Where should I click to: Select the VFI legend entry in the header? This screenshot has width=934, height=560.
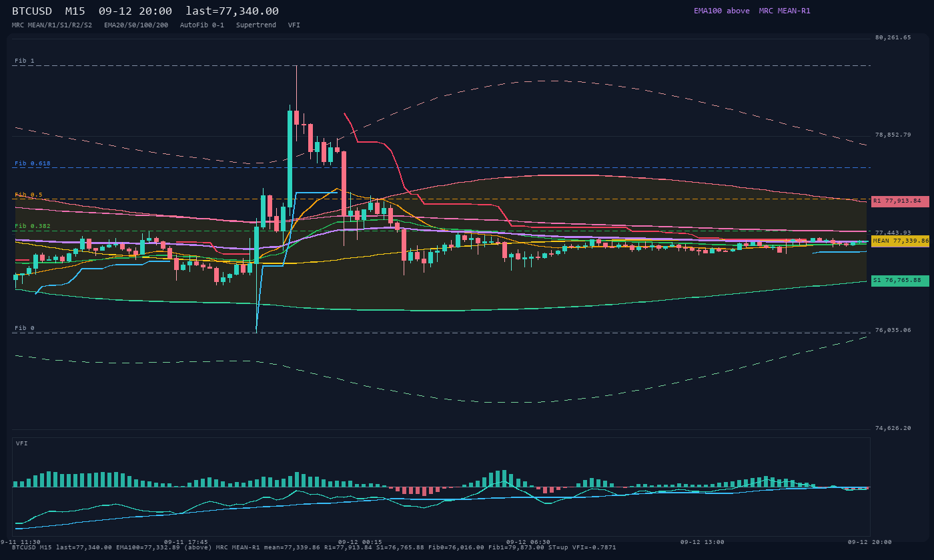coord(294,25)
